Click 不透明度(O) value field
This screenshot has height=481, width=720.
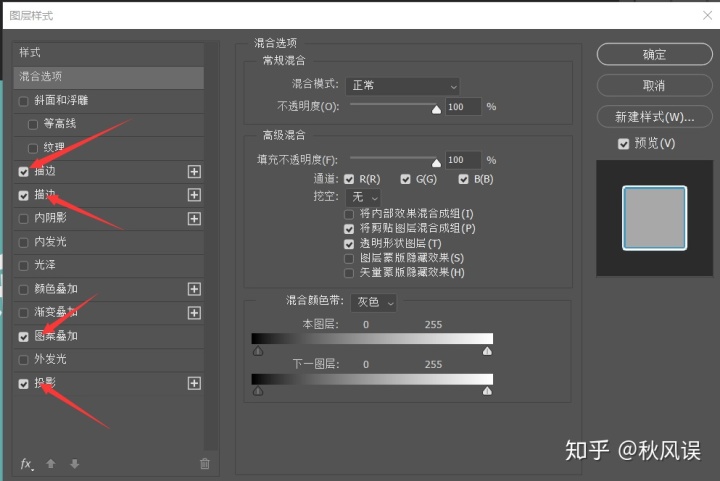[x=463, y=107]
